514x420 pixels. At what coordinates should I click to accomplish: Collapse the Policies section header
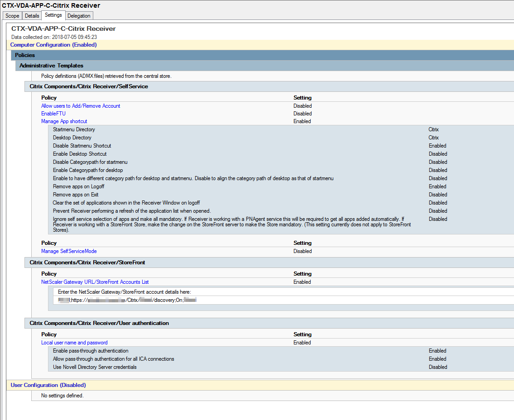pos(24,55)
